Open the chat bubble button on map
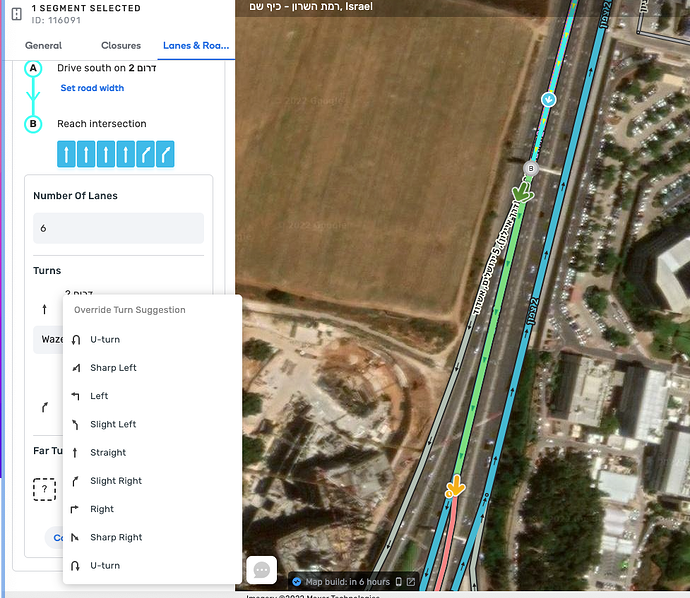This screenshot has height=598, width=690. point(261,569)
